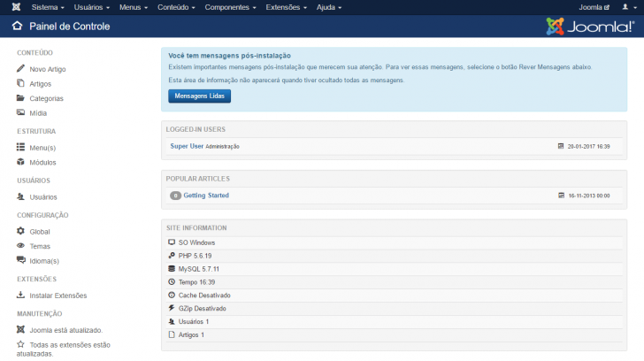Open Categorias from the sidebar
The image size is (644, 361).
coord(46,98)
